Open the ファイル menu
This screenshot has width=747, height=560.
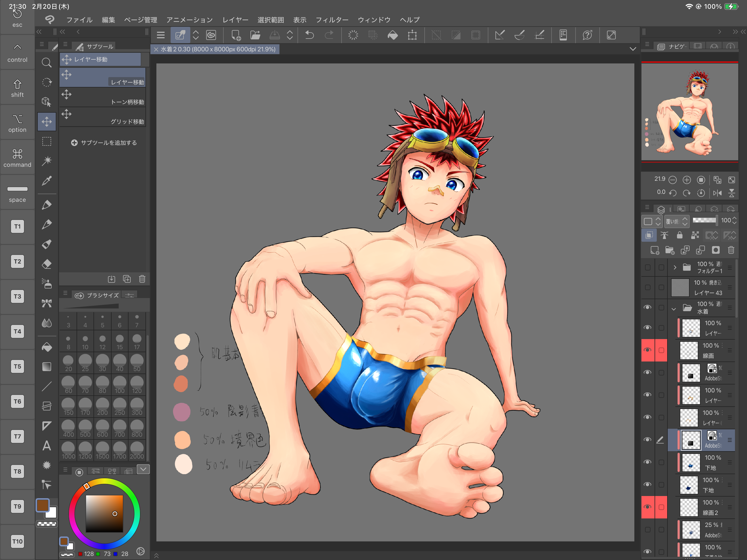pos(79,20)
